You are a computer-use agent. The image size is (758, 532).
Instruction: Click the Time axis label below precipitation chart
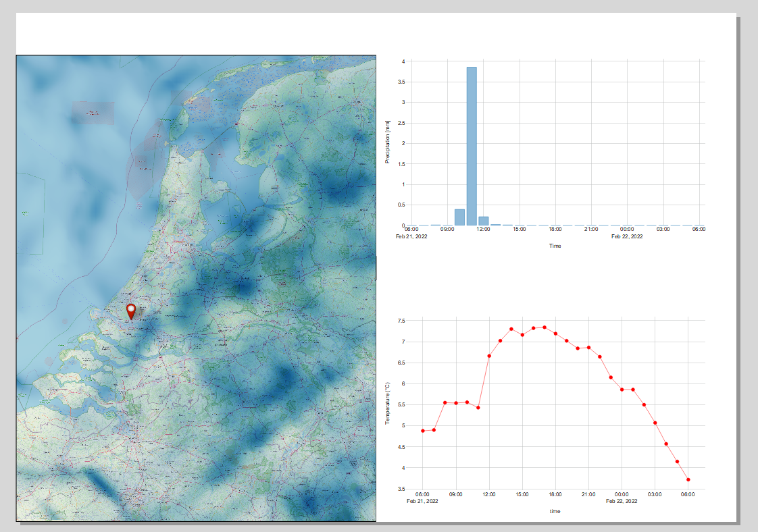click(x=556, y=246)
